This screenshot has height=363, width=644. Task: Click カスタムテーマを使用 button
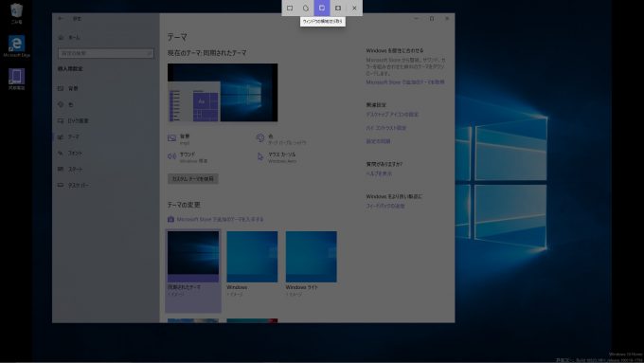[x=193, y=179]
